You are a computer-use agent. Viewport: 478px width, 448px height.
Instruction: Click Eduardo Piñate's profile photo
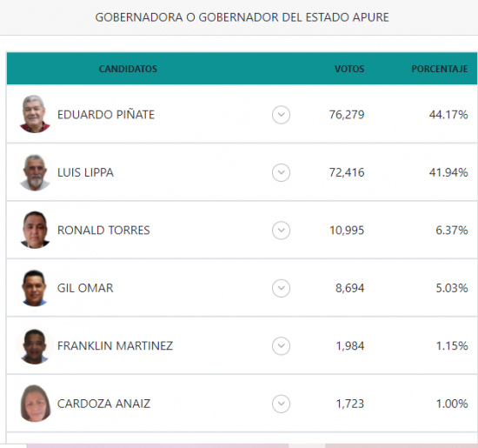[x=35, y=114]
